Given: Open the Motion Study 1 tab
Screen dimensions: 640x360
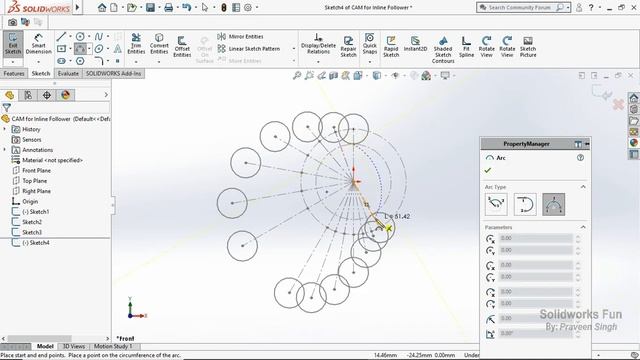Looking at the screenshot, I should click(x=113, y=346).
